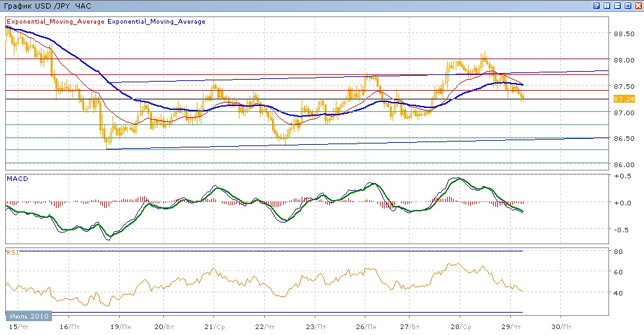This screenshot has height=335, width=644.
Task: Select the 15/Чт date on time axis
Action: point(18,326)
